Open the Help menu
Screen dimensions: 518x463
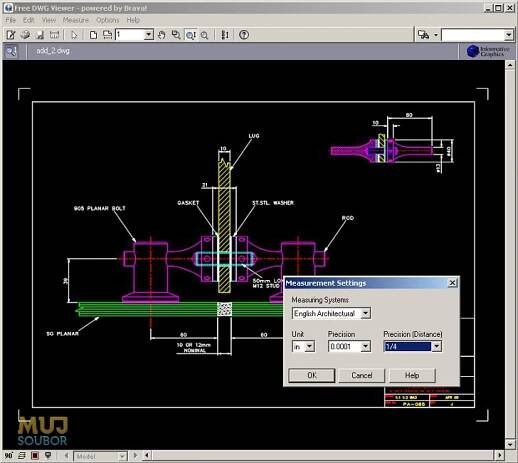tap(133, 20)
